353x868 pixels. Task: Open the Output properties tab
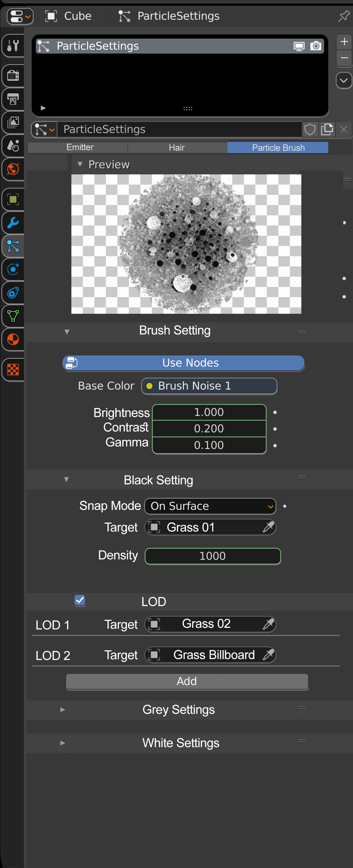click(13, 99)
